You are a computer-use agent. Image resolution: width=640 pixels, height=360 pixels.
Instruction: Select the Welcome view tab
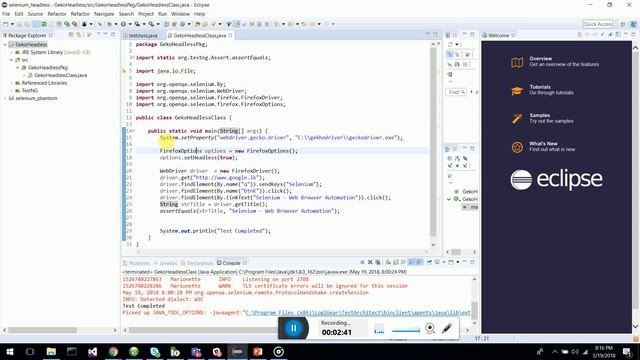pos(499,36)
